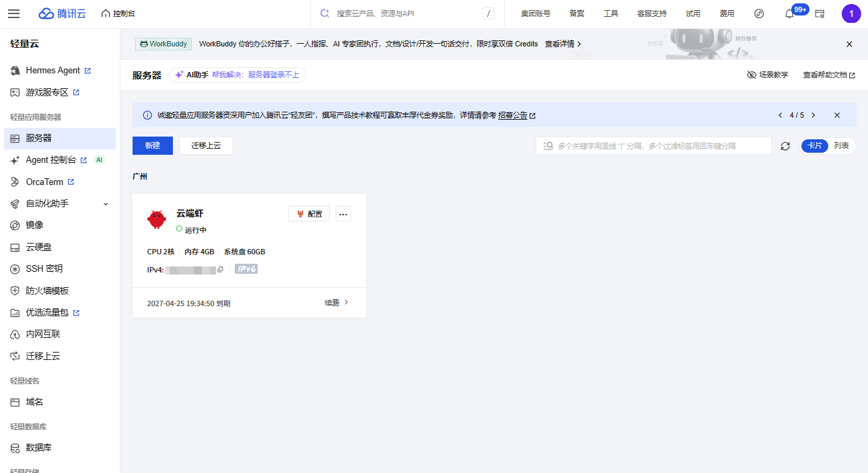Screen dimensions: 868x473
Task: Open the billing window icon in top bar
Action: pos(820,13)
